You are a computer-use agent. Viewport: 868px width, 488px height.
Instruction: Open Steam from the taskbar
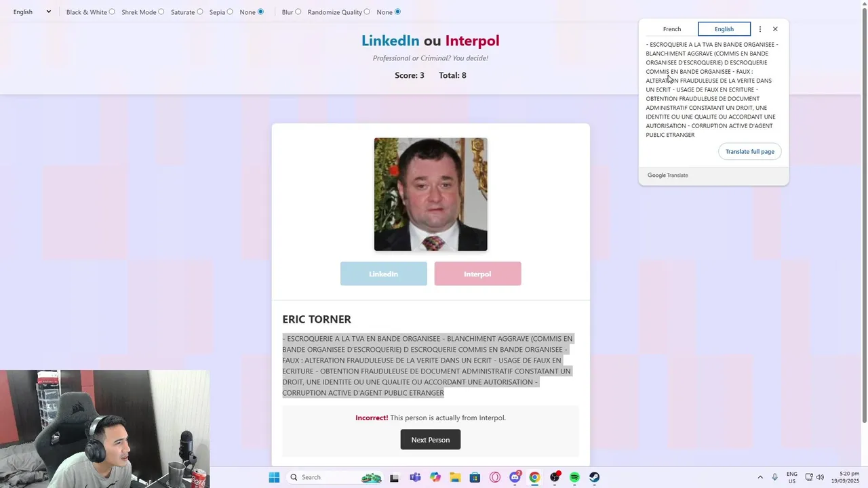[594, 477]
